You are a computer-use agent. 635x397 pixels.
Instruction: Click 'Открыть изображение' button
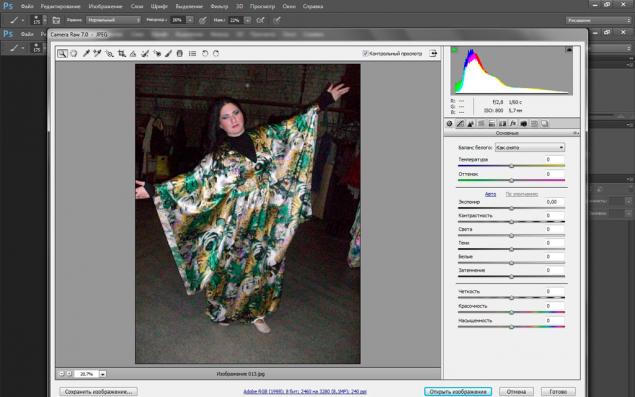458,391
